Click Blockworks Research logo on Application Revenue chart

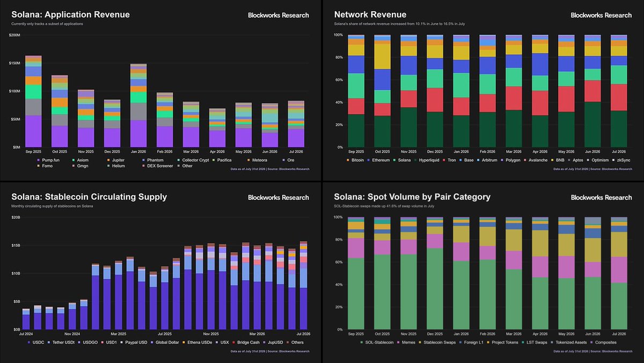(279, 16)
